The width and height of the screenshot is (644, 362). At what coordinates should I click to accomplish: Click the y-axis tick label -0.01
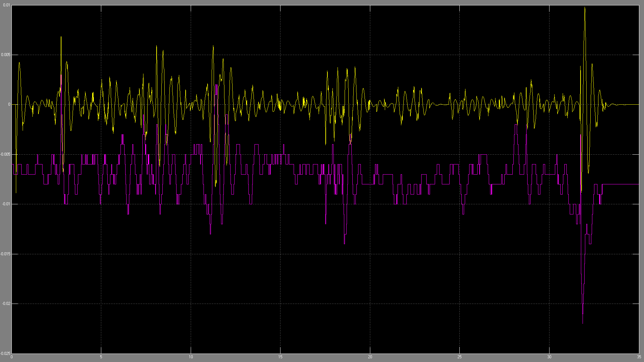[6, 204]
